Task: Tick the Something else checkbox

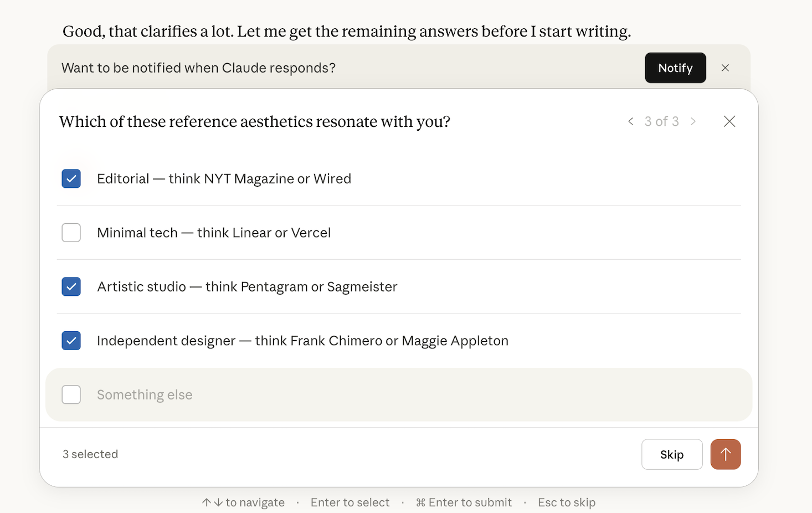Action: (71, 395)
